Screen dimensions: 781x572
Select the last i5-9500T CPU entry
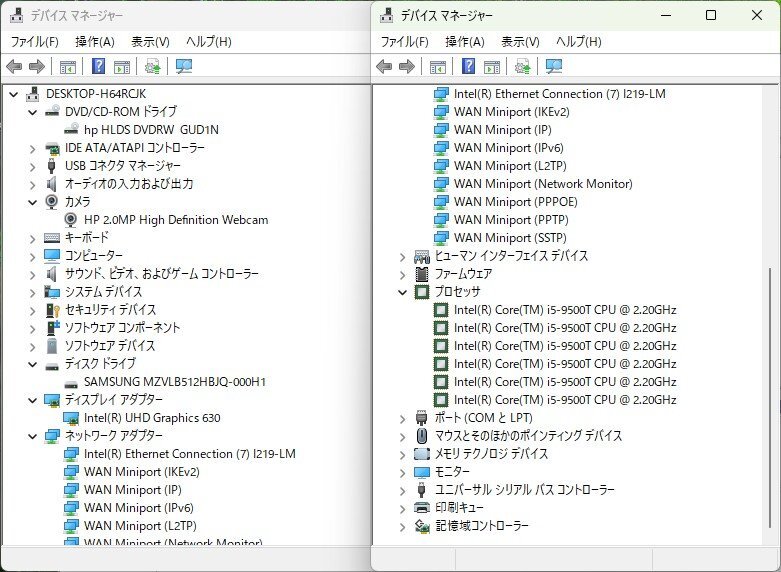point(565,400)
